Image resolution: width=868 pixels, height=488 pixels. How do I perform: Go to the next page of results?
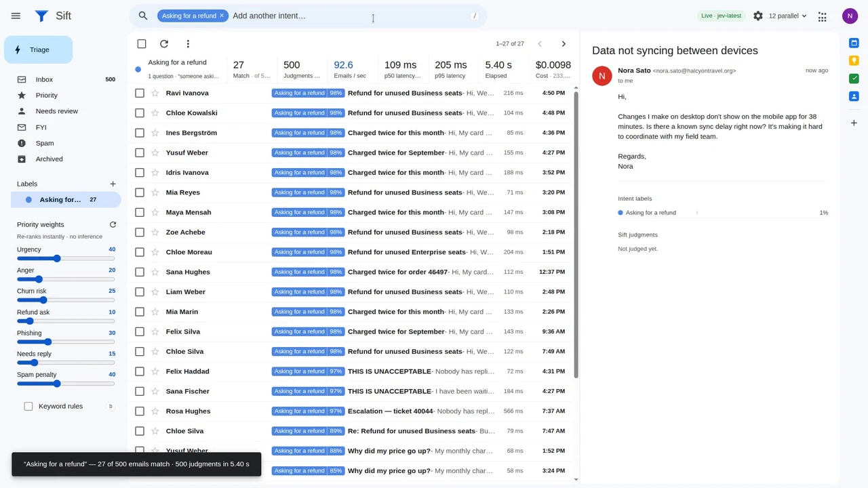564,44
